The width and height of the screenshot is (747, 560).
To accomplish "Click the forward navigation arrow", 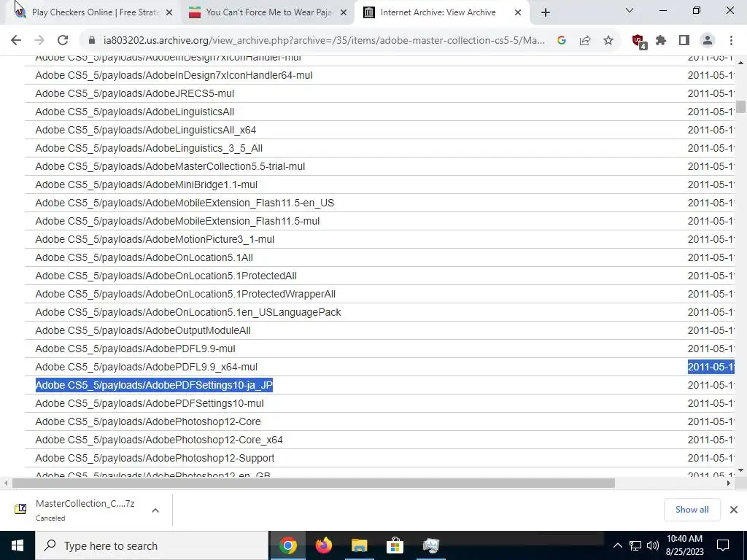I will 39,41.
